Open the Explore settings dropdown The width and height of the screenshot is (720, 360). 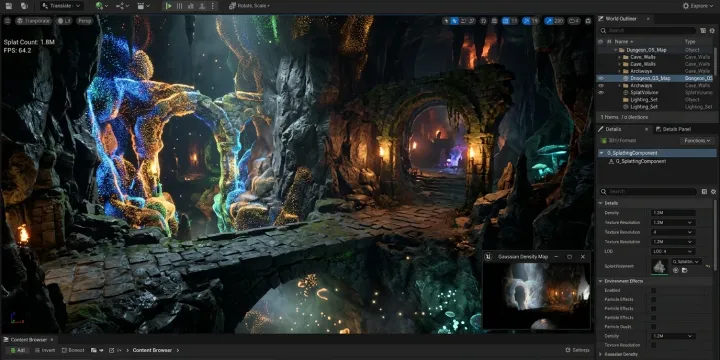coord(698,6)
